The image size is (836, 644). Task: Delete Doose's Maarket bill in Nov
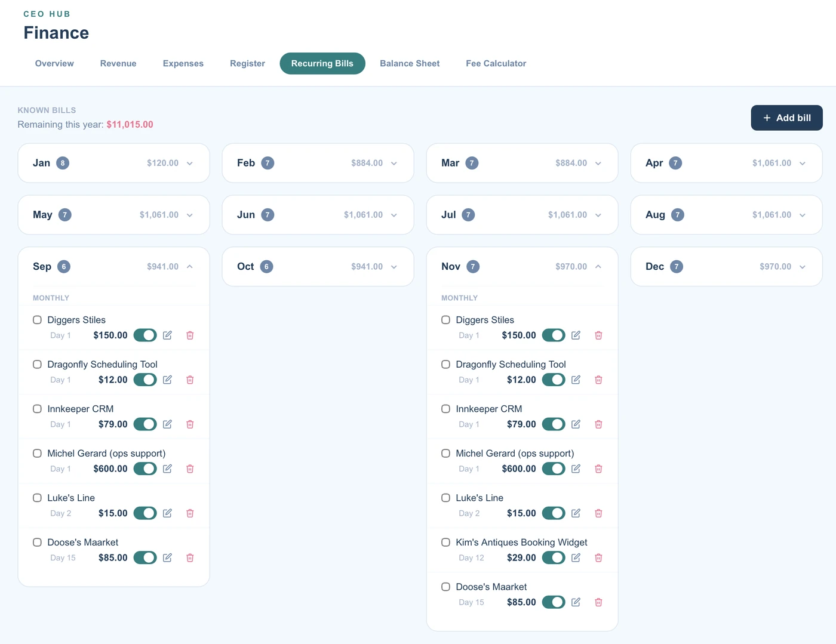click(598, 602)
